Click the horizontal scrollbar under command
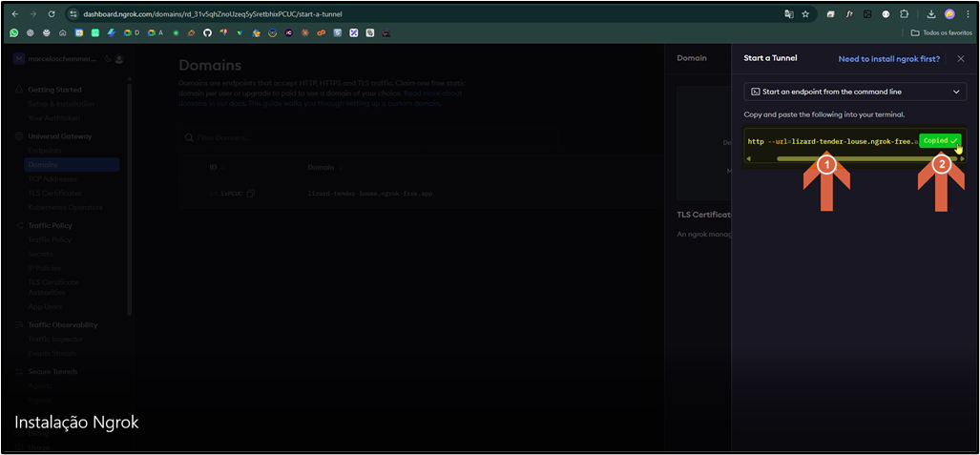The image size is (980, 455). [866, 158]
